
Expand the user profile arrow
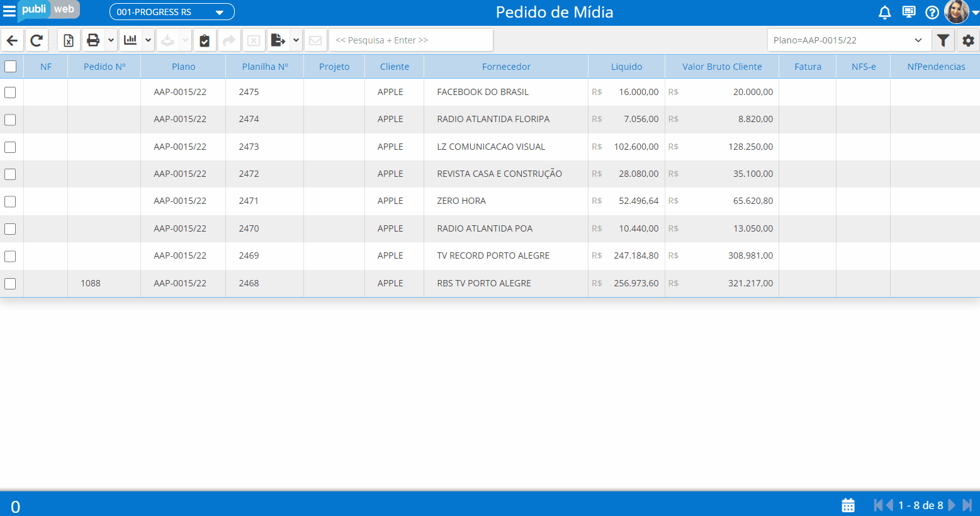[x=975, y=13]
